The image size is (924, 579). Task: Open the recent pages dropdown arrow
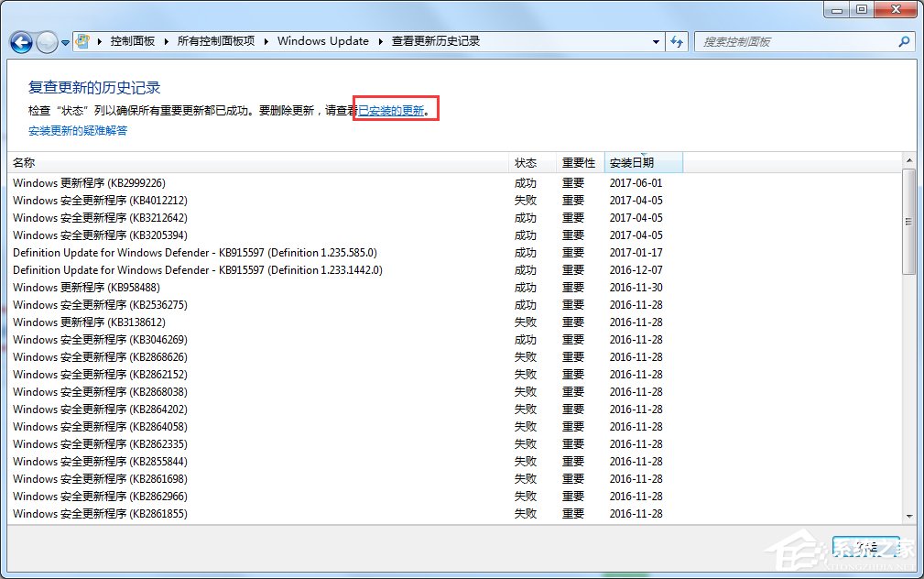[x=64, y=41]
